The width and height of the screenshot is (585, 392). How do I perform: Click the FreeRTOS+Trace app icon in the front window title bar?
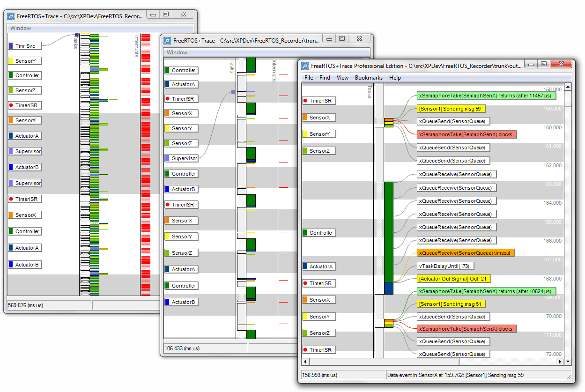[305, 66]
